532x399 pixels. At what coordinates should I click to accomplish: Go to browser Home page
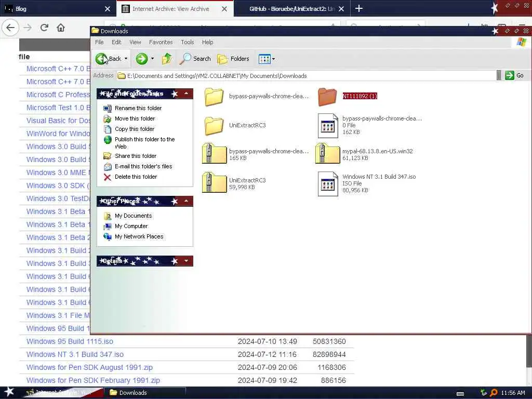coord(61,28)
